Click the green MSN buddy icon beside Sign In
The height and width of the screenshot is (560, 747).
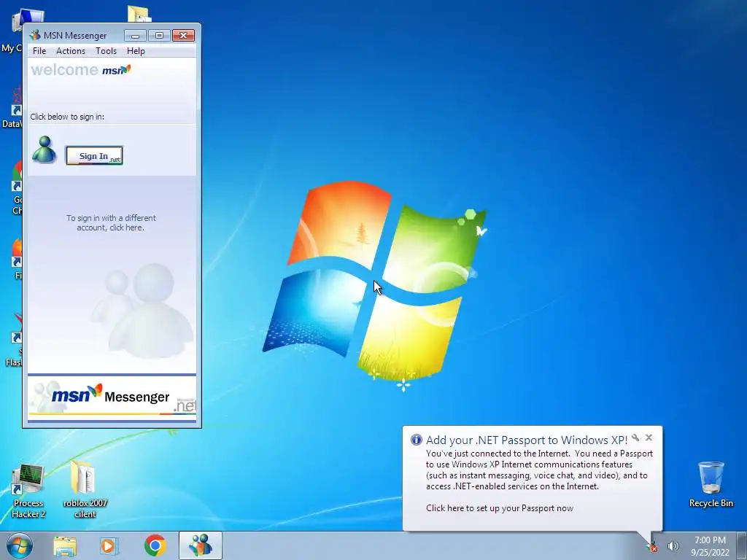44,149
